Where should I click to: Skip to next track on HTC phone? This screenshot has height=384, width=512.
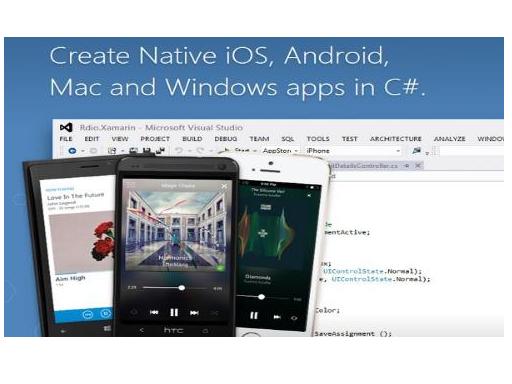pos(194,312)
